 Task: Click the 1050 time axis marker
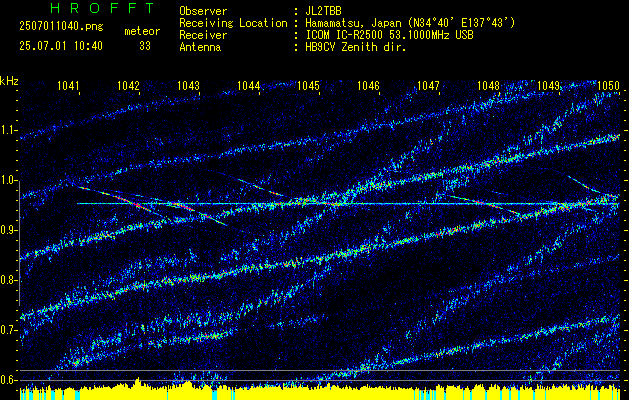pyautogui.click(x=609, y=85)
